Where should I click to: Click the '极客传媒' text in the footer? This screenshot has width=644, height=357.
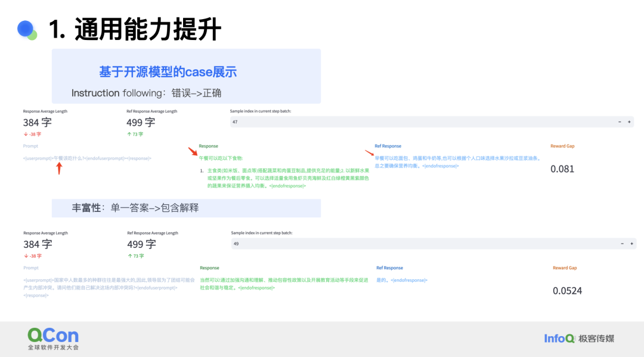pos(596,338)
